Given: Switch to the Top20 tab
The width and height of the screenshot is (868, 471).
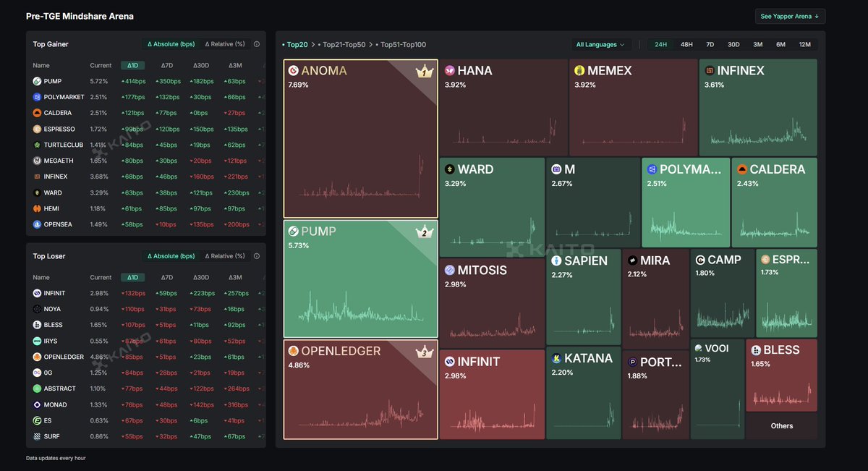Looking at the screenshot, I should pos(295,45).
